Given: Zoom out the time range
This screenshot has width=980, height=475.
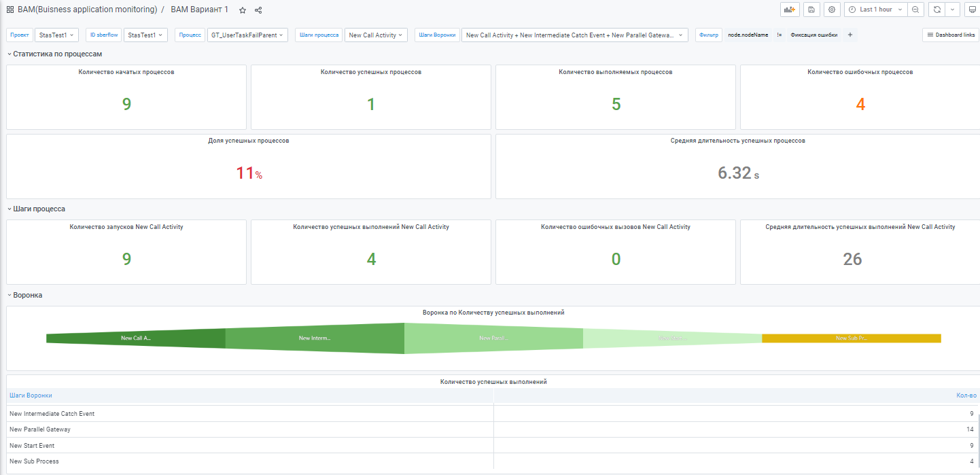Looking at the screenshot, I should click(x=915, y=10).
